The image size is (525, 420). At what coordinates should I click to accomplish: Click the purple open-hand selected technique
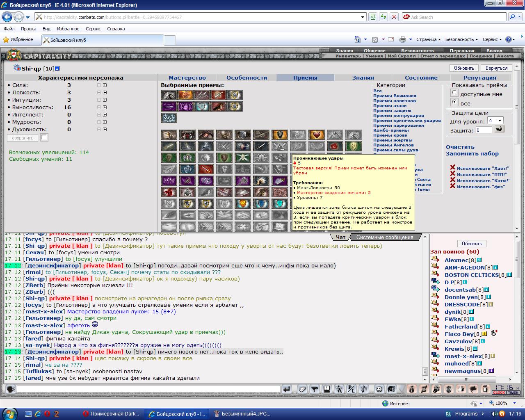click(x=185, y=107)
